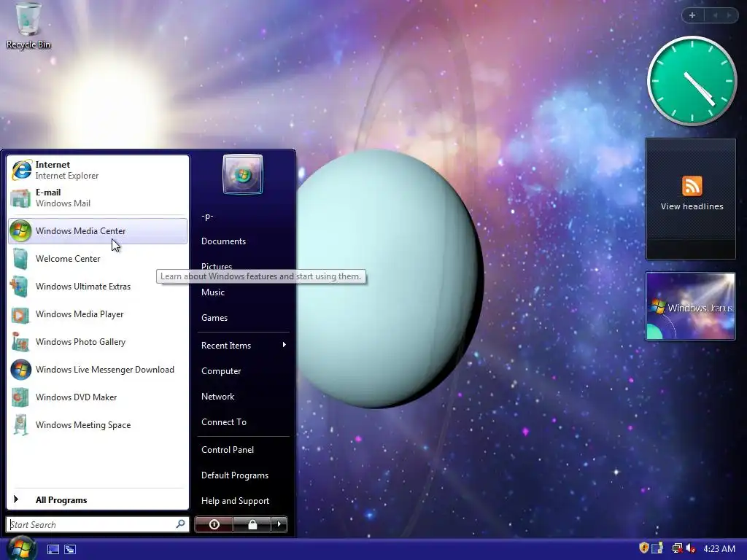Click the lock computer button
This screenshot has height=560, width=747.
(x=252, y=524)
